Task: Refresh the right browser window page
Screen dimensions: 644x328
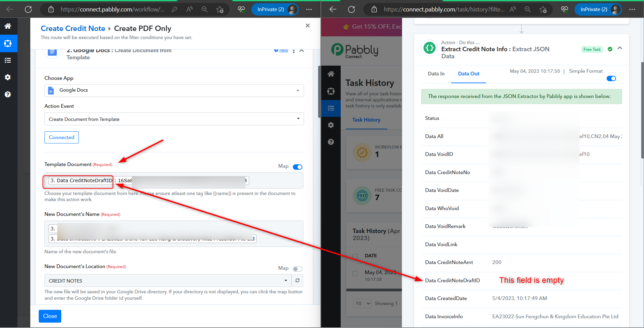Action: pos(351,9)
